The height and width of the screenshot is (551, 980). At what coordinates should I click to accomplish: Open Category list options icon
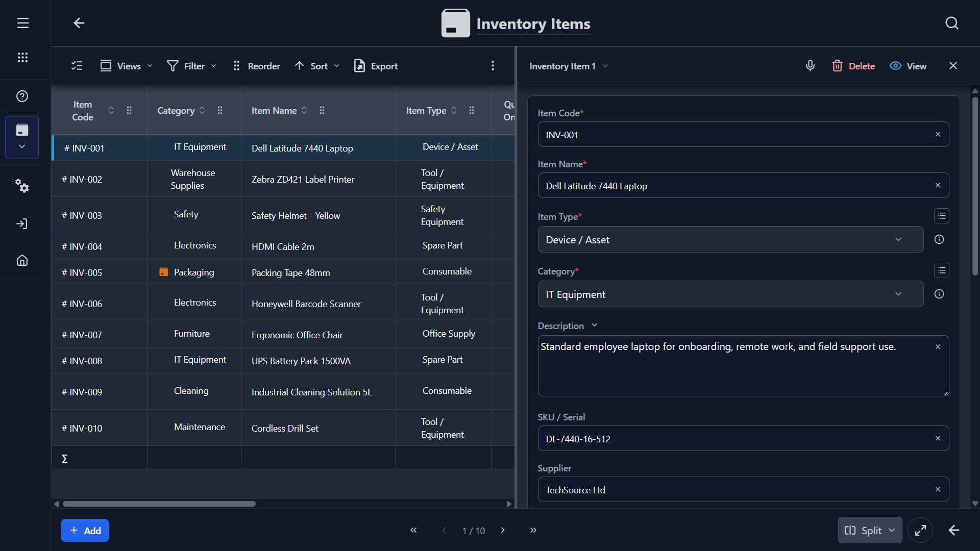pyautogui.click(x=942, y=270)
